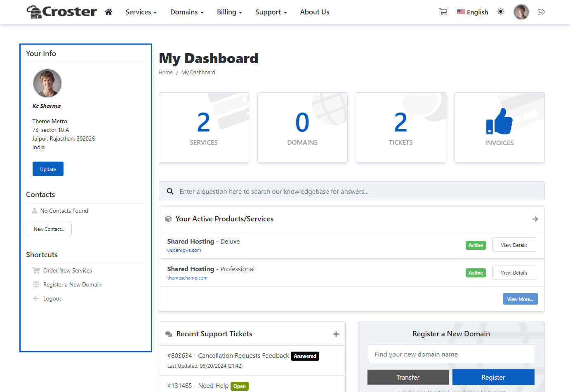The height and width of the screenshot is (392, 570).
Task: Open the user avatar in top bar
Action: pos(521,12)
